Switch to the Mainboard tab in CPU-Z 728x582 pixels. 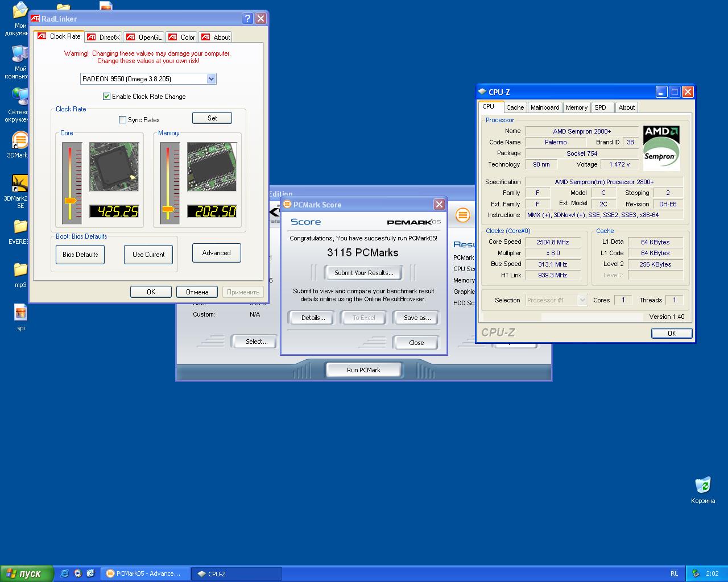coord(545,107)
